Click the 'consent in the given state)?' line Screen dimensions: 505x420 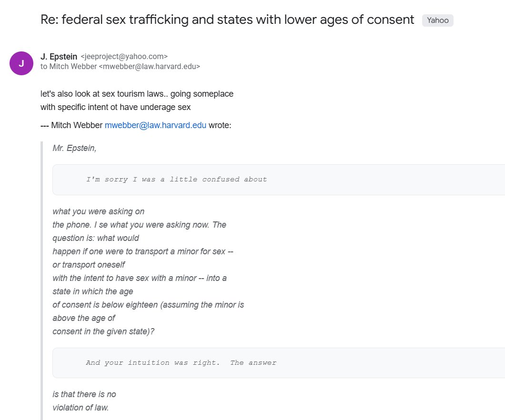pos(103,331)
